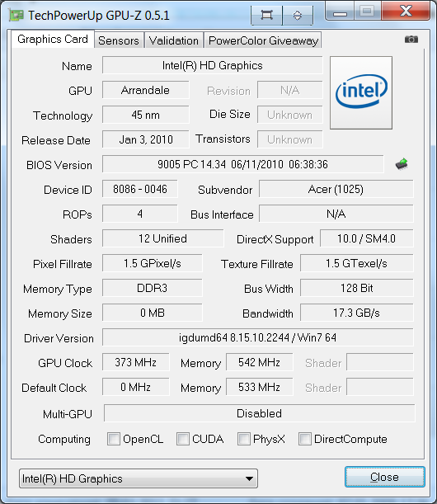Viewport: 437px width, 504px height.
Task: Open the Validation tab
Action: coord(174,40)
